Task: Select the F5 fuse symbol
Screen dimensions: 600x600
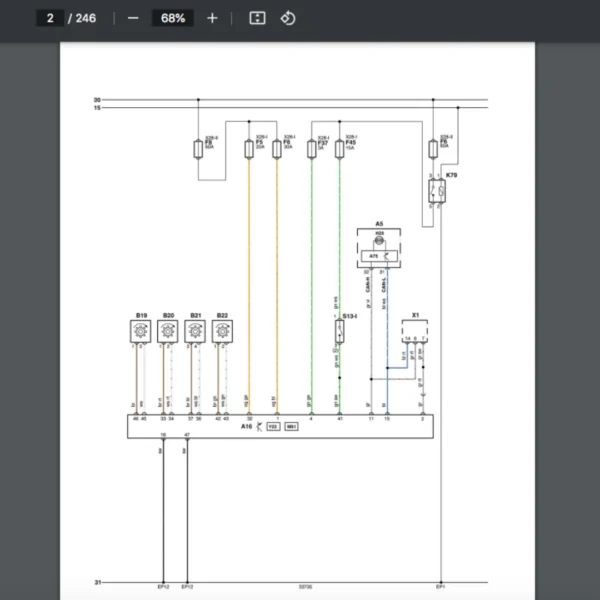Action: click(x=248, y=150)
